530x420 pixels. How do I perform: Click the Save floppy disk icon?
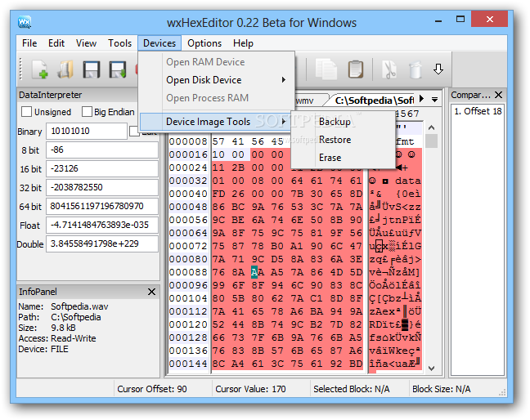92,69
